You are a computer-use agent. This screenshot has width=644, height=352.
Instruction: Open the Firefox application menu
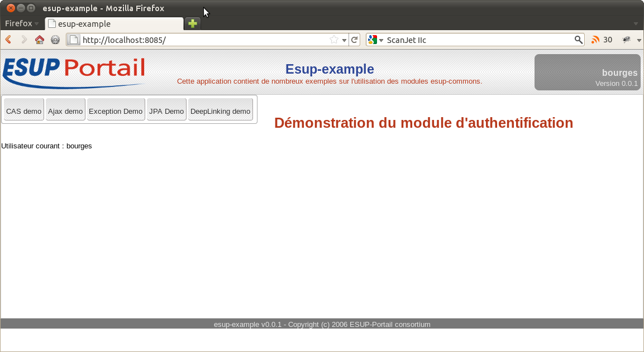pyautogui.click(x=21, y=23)
